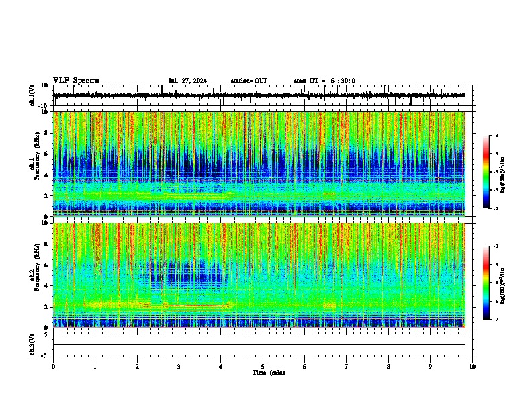Screen dimensions: 532x411
Task: Click time axis tick label "10" at right end
Action: coord(472,367)
